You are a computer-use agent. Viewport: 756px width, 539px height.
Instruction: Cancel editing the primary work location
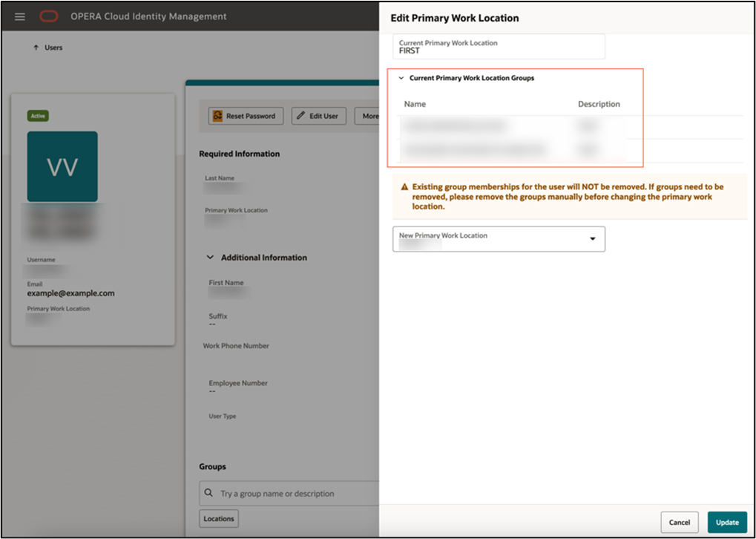click(679, 522)
